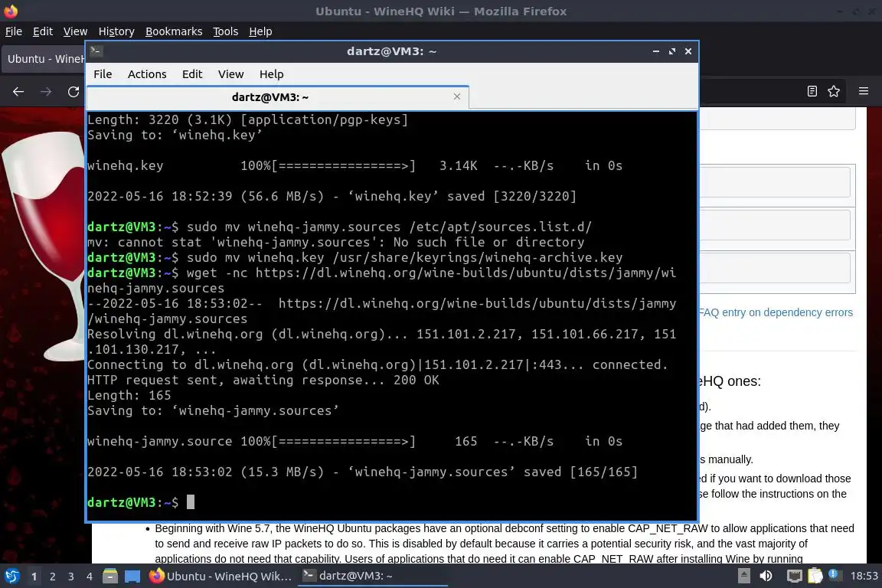The width and height of the screenshot is (882, 588).
Task: Open Firefox File menu
Action: tap(14, 31)
